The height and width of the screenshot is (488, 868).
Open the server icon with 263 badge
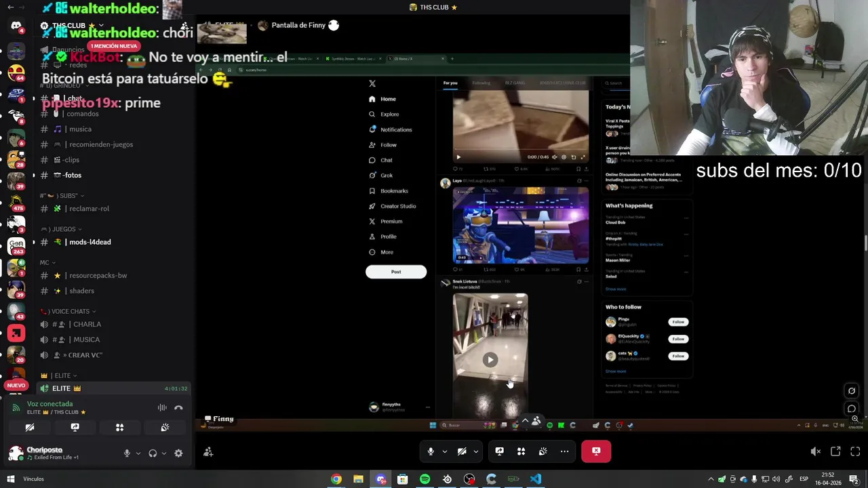pyautogui.click(x=16, y=245)
